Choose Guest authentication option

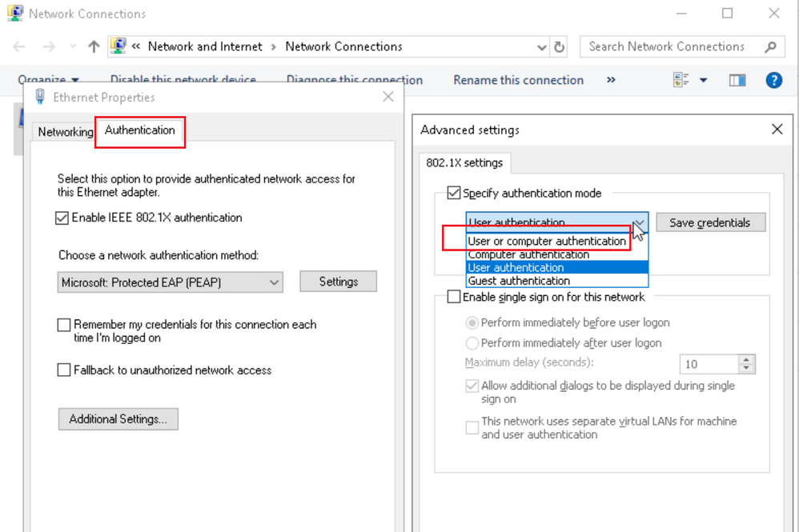tap(557, 281)
